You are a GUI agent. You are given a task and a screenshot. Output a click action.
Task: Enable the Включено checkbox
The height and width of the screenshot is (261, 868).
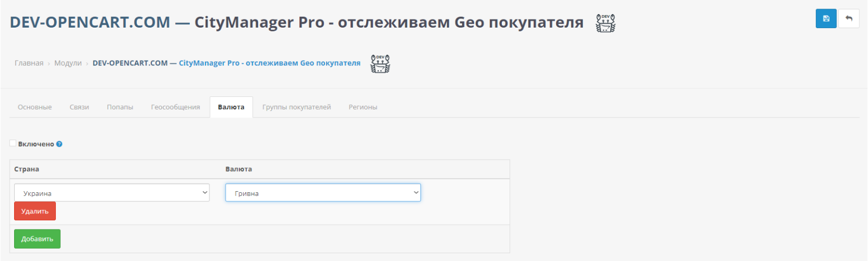point(13,143)
